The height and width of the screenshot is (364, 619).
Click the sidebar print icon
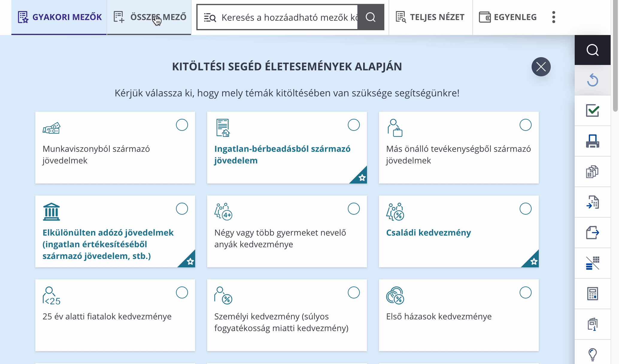pos(592,141)
